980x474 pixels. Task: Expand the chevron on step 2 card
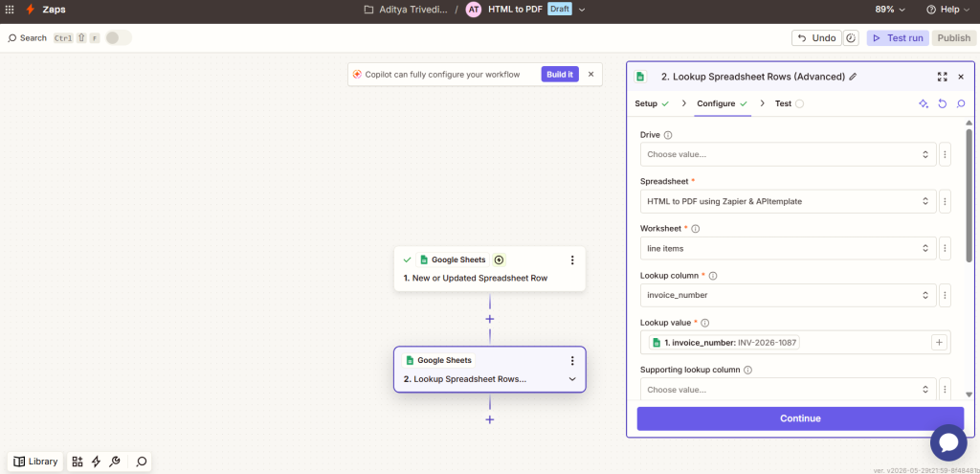(572, 379)
